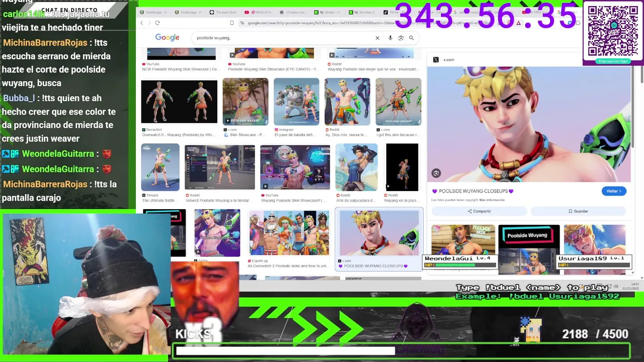The height and width of the screenshot is (362, 644).
Task: Open Google Lens image search icon
Action: pyautogui.click(x=401, y=38)
